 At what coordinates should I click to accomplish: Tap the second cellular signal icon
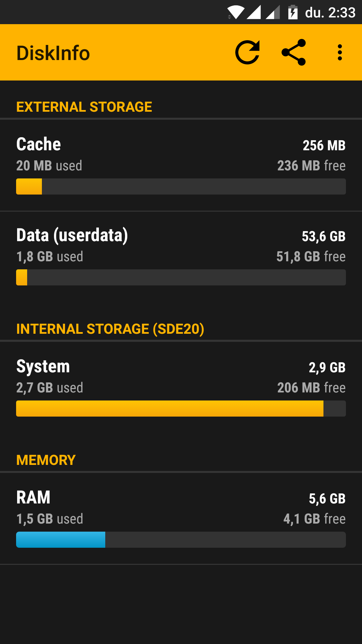click(x=273, y=12)
